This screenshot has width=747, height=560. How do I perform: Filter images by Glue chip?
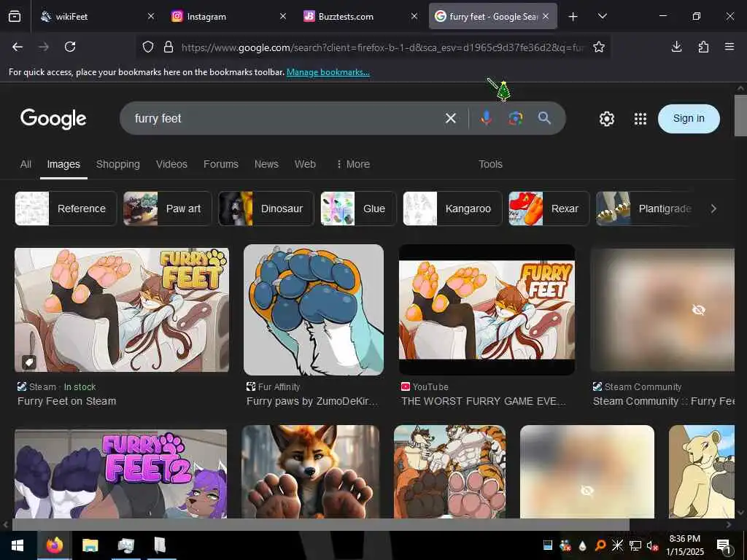point(358,209)
